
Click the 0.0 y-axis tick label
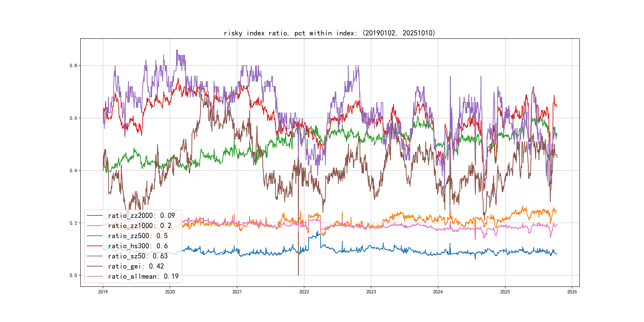(73, 275)
